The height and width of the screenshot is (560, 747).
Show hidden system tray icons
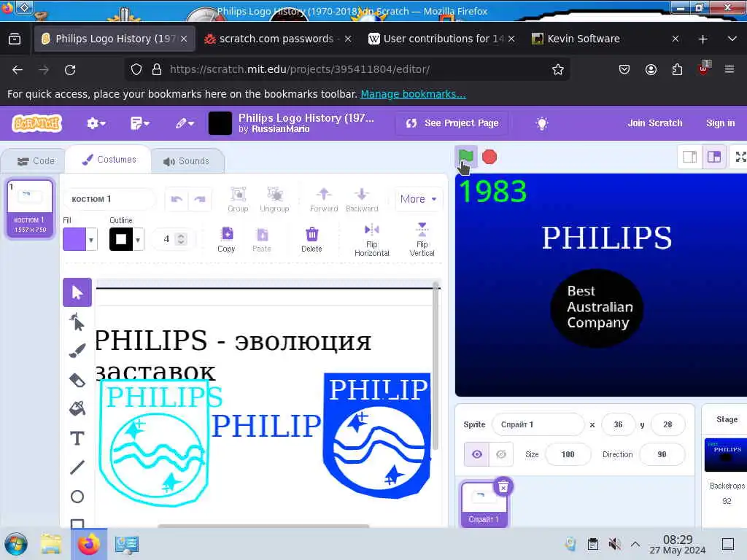click(635, 543)
